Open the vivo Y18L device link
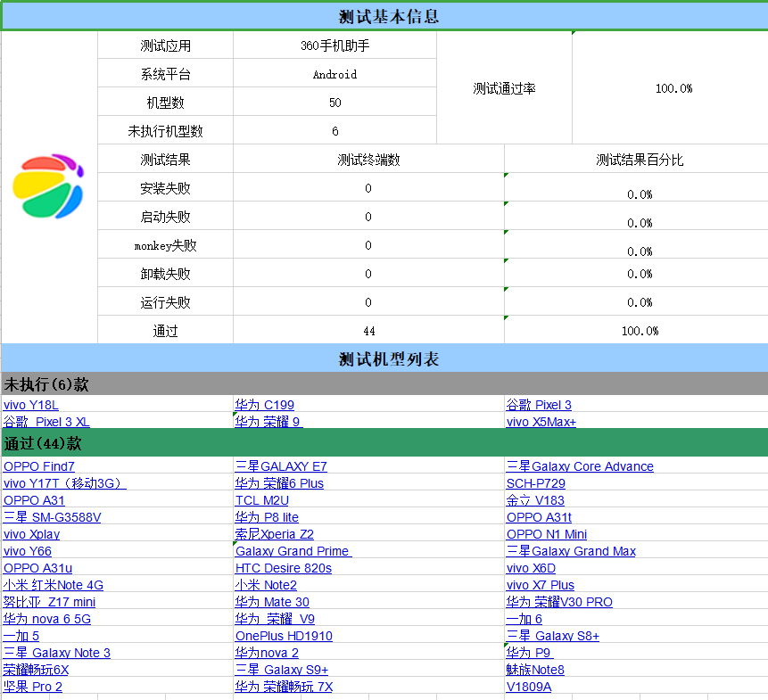 click(31, 406)
